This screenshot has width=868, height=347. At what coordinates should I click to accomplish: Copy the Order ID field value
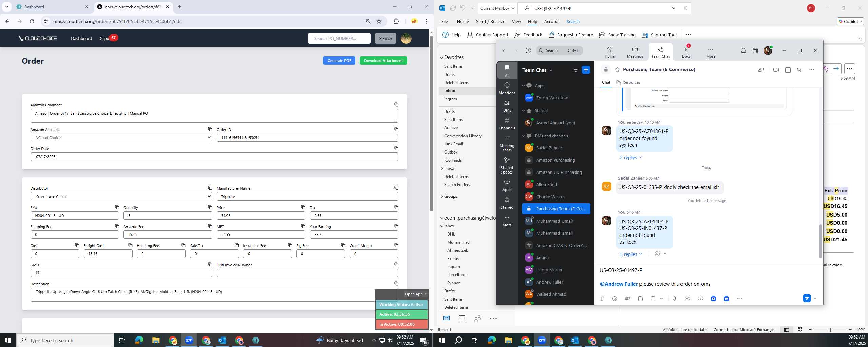tap(396, 129)
